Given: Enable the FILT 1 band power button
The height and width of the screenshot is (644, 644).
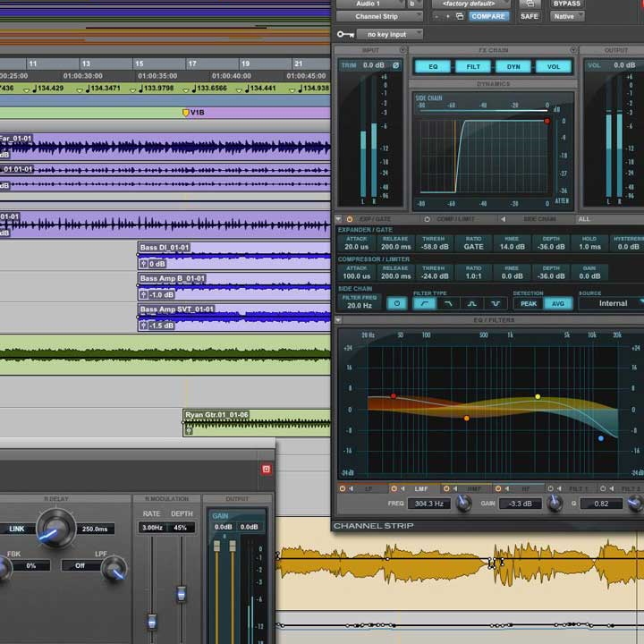Looking at the screenshot, I should 550,488.
